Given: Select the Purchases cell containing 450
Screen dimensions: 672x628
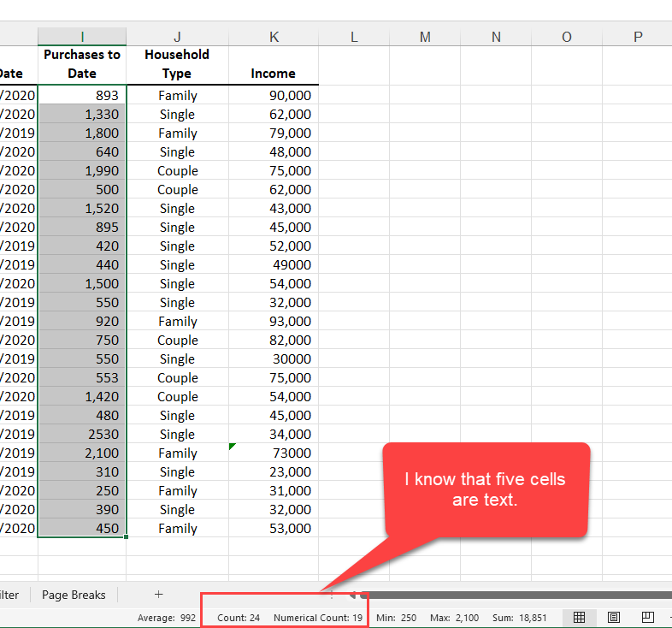Looking at the screenshot, I should [x=82, y=528].
